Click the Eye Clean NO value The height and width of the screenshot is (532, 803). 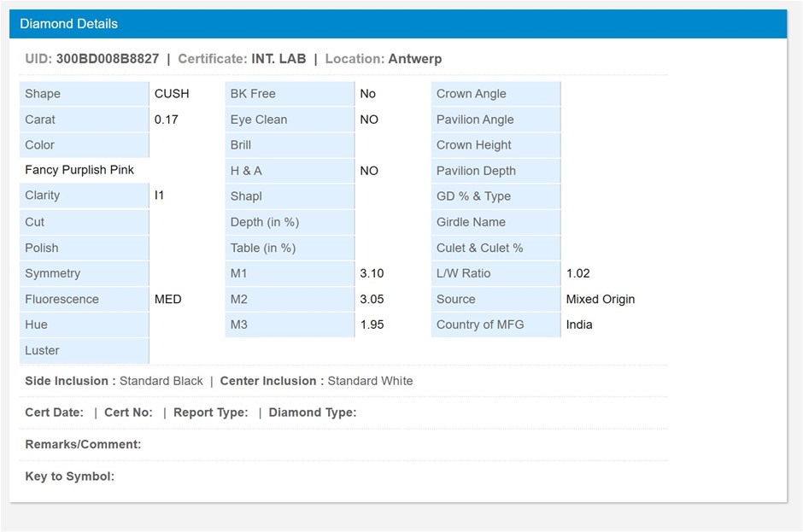pos(369,120)
